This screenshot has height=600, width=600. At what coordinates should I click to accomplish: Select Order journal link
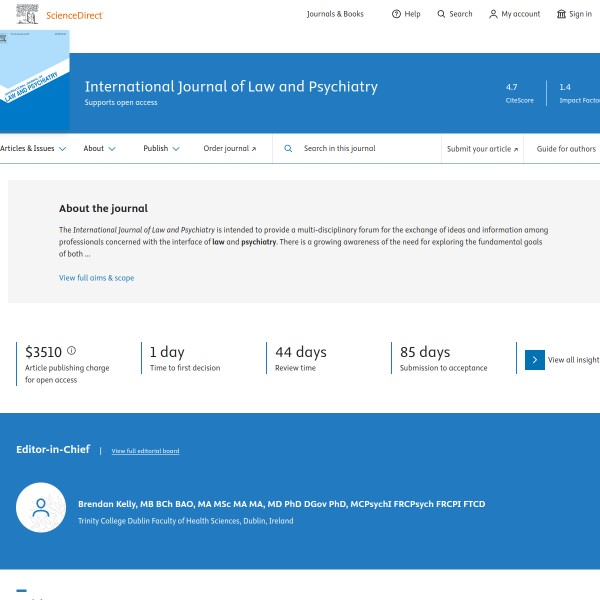click(229, 148)
